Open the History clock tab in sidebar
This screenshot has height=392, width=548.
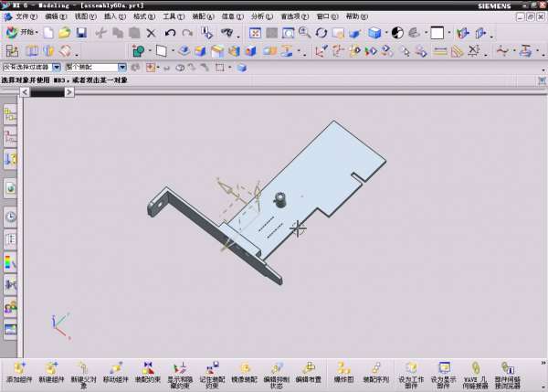point(11,217)
